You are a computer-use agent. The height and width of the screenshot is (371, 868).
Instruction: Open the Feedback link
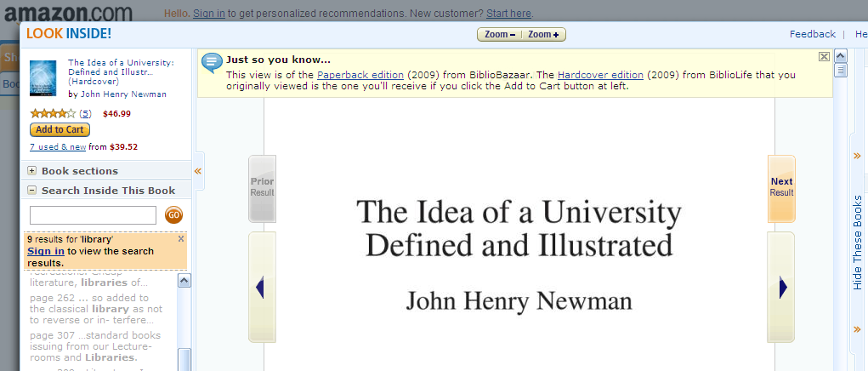(x=812, y=34)
